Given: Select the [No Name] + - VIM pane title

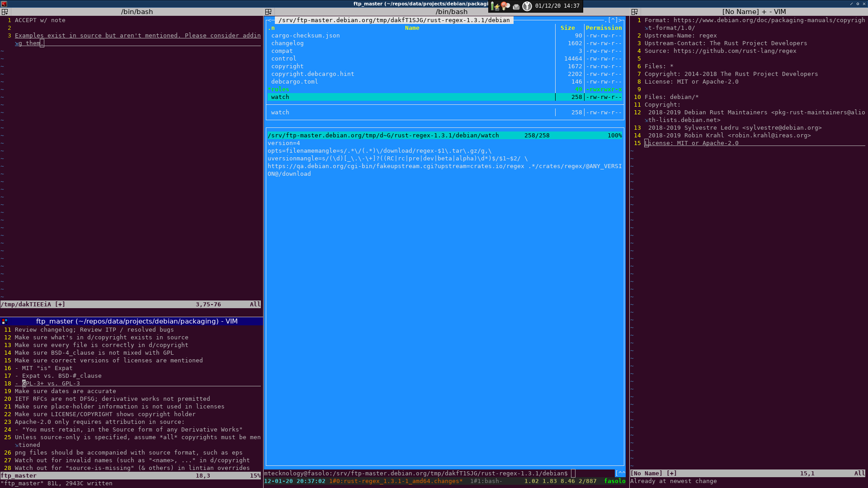Looking at the screenshot, I should (x=754, y=12).
